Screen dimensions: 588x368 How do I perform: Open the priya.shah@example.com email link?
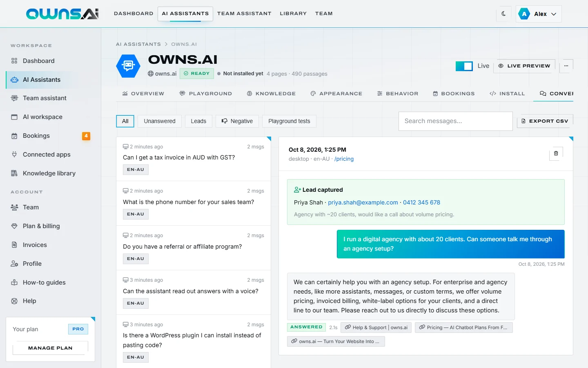363,202
